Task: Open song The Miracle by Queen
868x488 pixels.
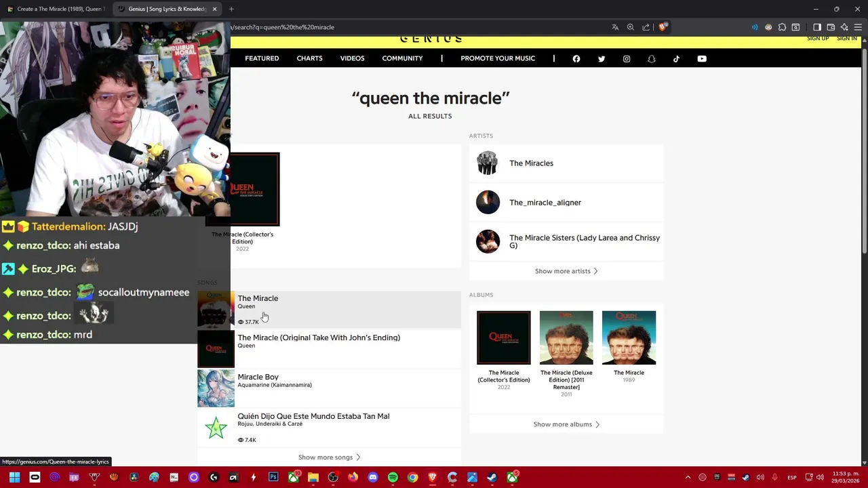Action: coord(329,310)
